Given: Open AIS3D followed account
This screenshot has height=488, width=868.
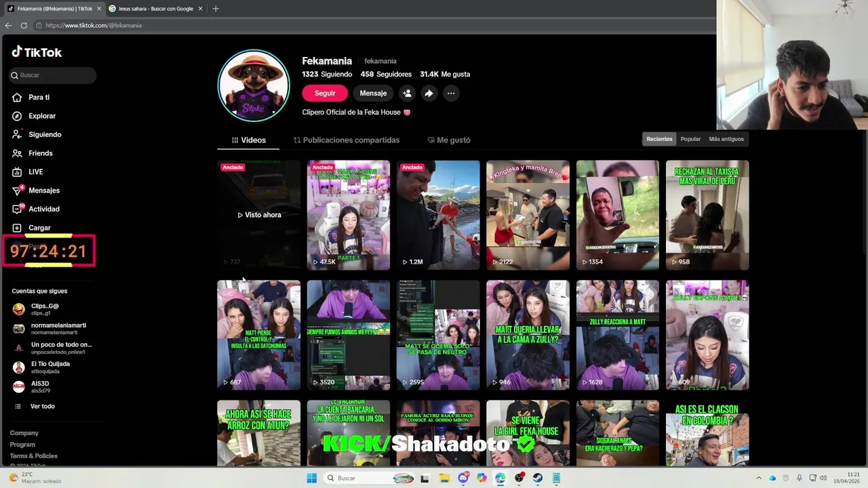Looking at the screenshot, I should point(33,386).
